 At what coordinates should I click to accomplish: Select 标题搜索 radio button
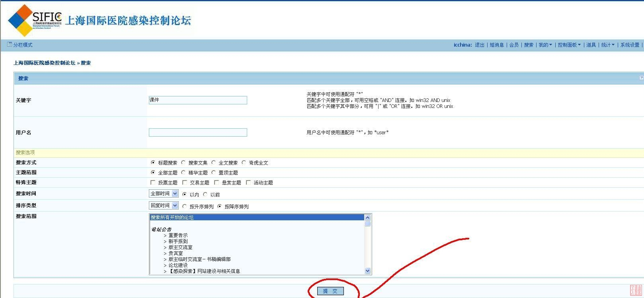tap(153, 163)
